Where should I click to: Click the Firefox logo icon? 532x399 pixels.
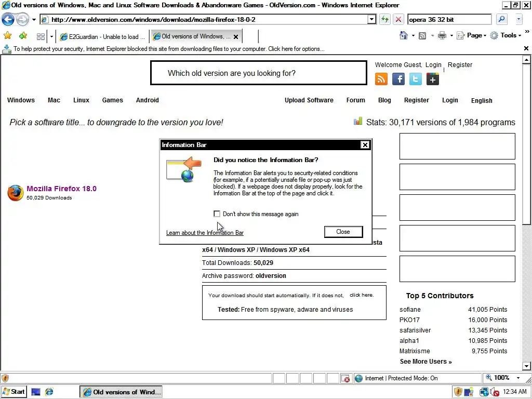16,193
